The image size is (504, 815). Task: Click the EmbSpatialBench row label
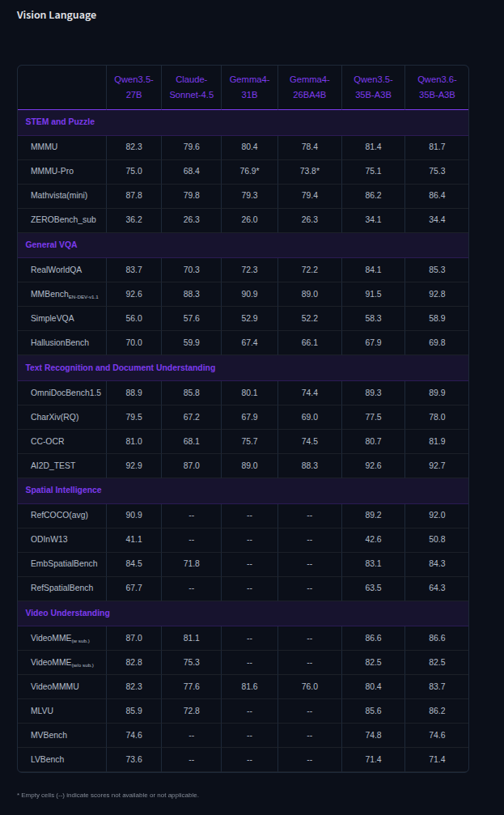[64, 564]
